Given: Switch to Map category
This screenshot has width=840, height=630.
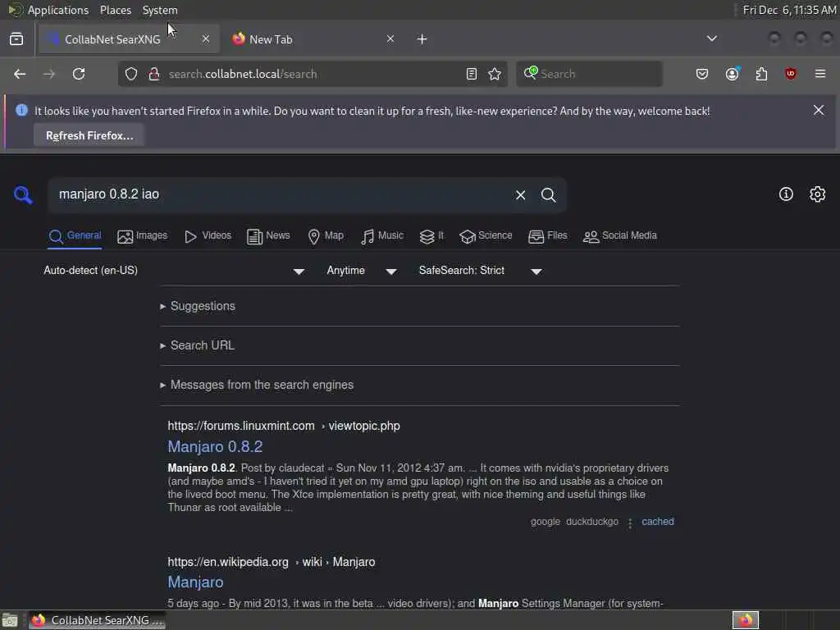Looking at the screenshot, I should coord(326,236).
